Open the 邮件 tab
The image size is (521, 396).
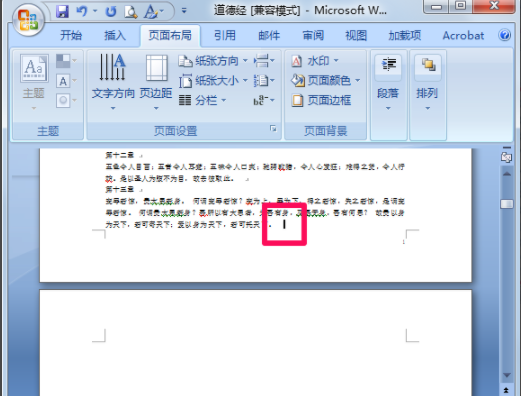[269, 35]
